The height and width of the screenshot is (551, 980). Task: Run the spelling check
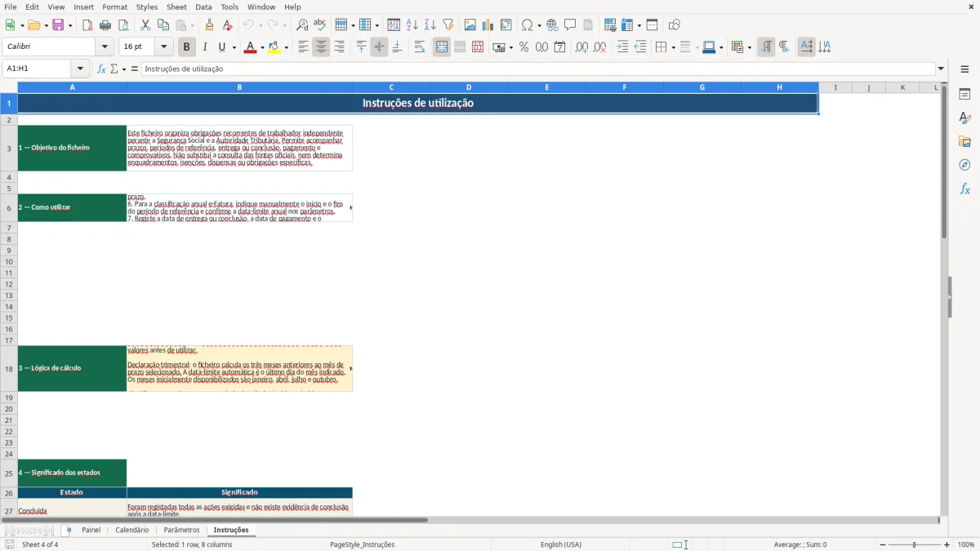tap(320, 25)
